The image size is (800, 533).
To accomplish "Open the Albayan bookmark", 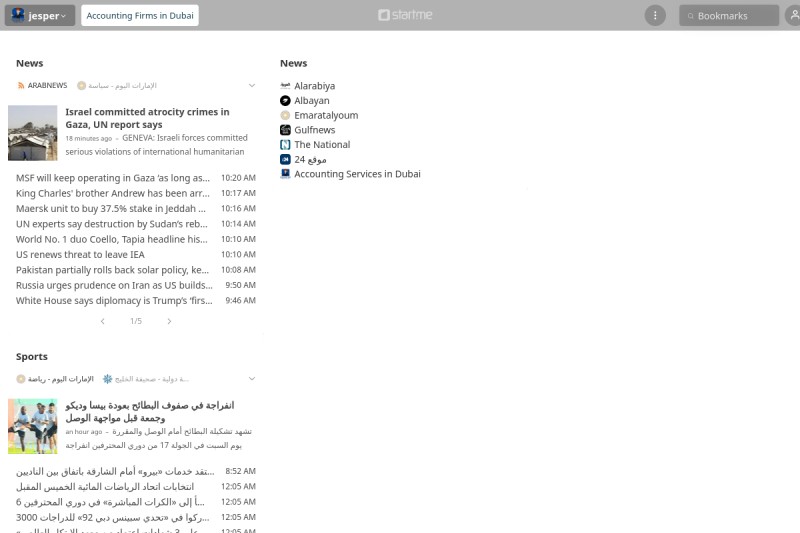I will tap(312, 100).
